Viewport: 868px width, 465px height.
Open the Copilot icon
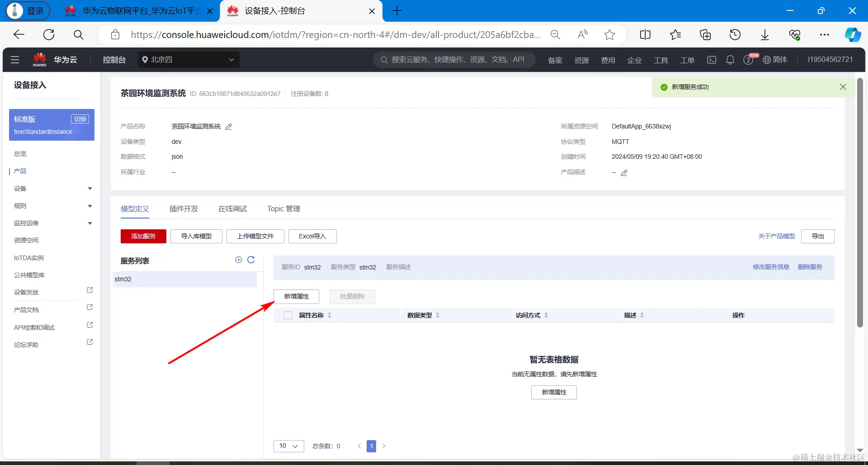click(x=853, y=34)
